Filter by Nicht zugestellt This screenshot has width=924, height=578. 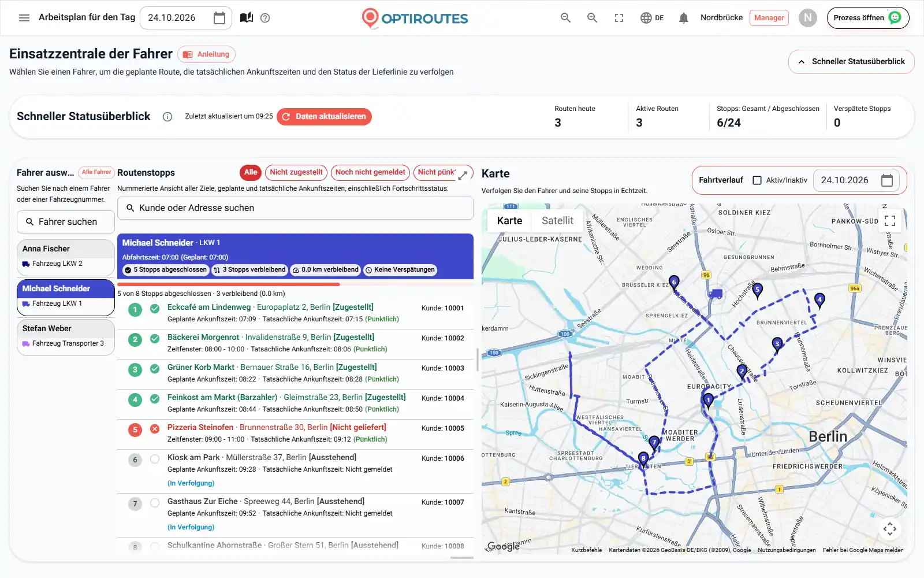pyautogui.click(x=296, y=172)
